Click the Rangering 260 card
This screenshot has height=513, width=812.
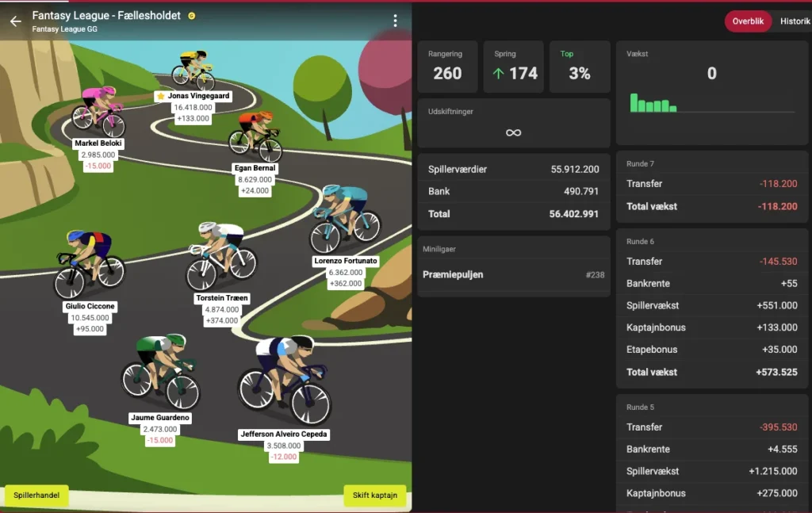tap(447, 67)
